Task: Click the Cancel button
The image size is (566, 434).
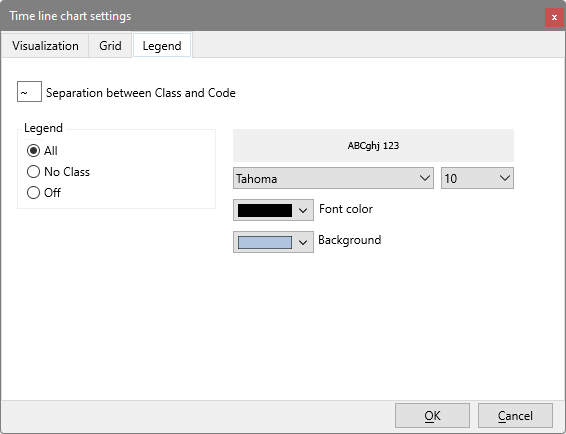Action: click(515, 416)
